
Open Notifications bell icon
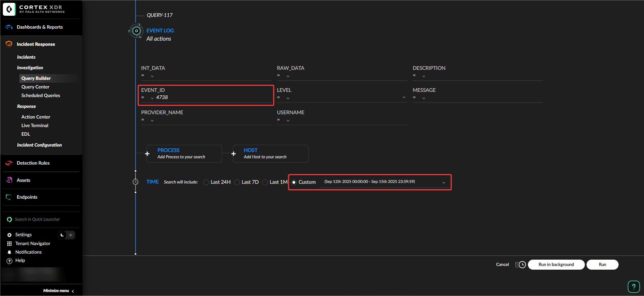9,252
